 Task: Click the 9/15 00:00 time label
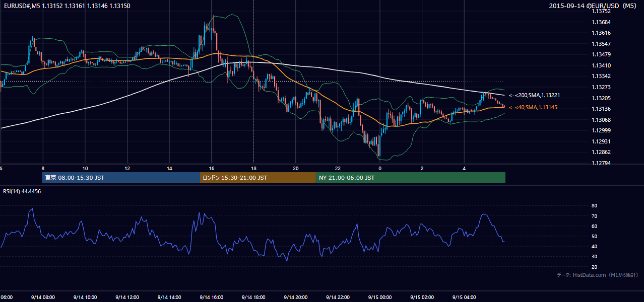click(380, 297)
